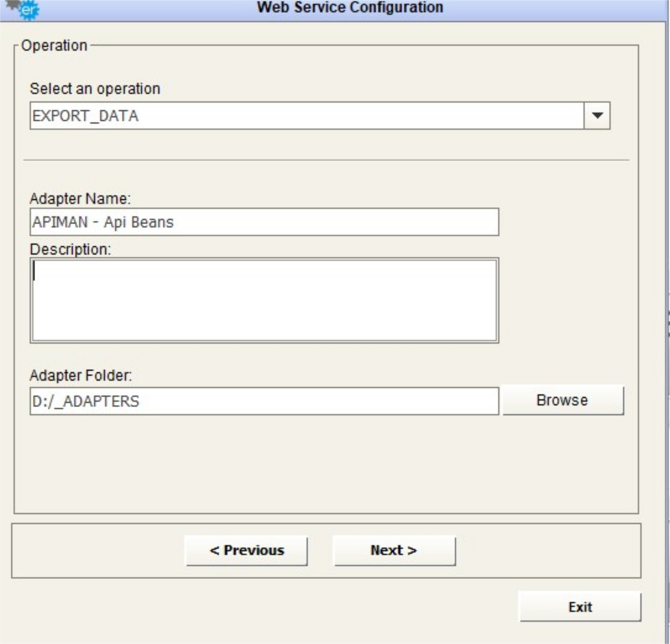Click the "Description:" label
This screenshot has width=670, height=644.
coord(71,249)
